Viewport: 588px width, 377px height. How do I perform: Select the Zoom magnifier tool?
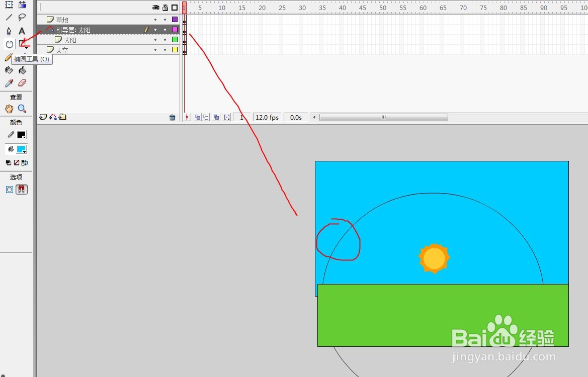click(x=22, y=109)
